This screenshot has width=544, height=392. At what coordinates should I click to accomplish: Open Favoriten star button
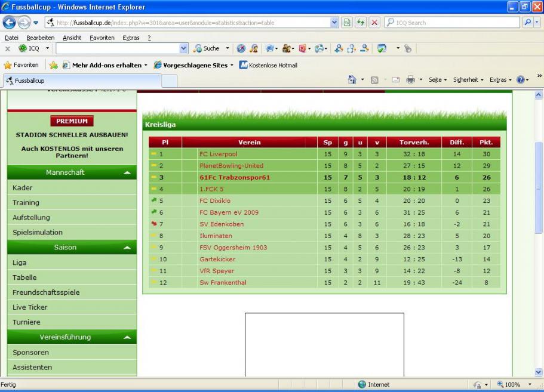pyautogui.click(x=21, y=65)
